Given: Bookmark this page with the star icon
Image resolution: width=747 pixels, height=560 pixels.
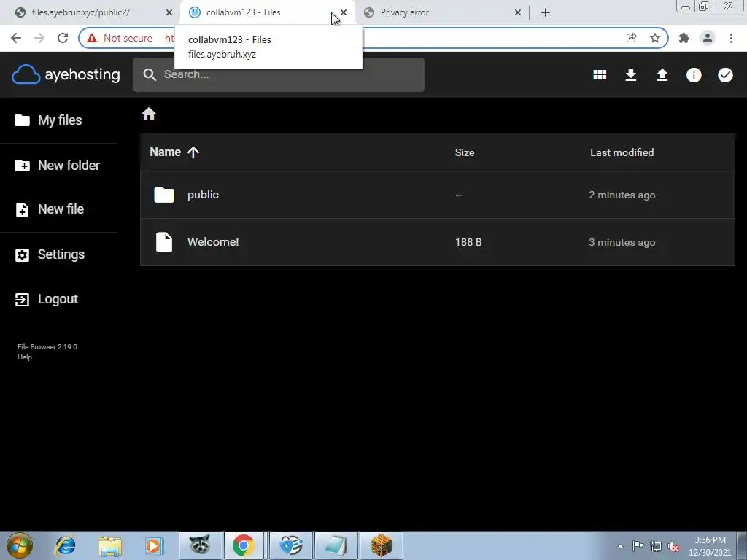Looking at the screenshot, I should click(x=655, y=38).
